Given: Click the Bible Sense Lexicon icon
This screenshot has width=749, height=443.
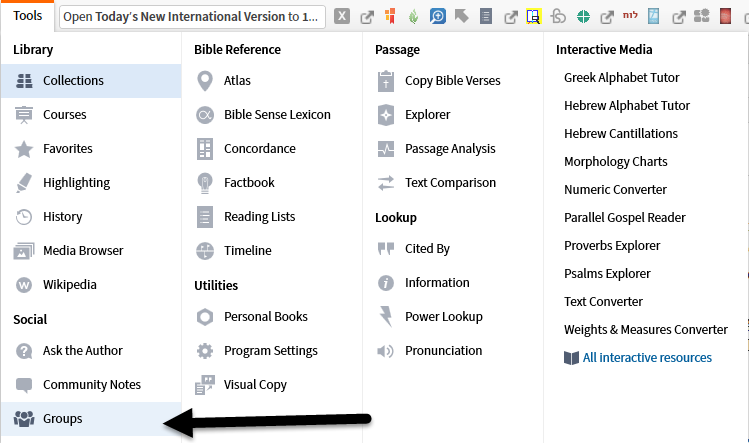Looking at the screenshot, I should coord(205,115).
